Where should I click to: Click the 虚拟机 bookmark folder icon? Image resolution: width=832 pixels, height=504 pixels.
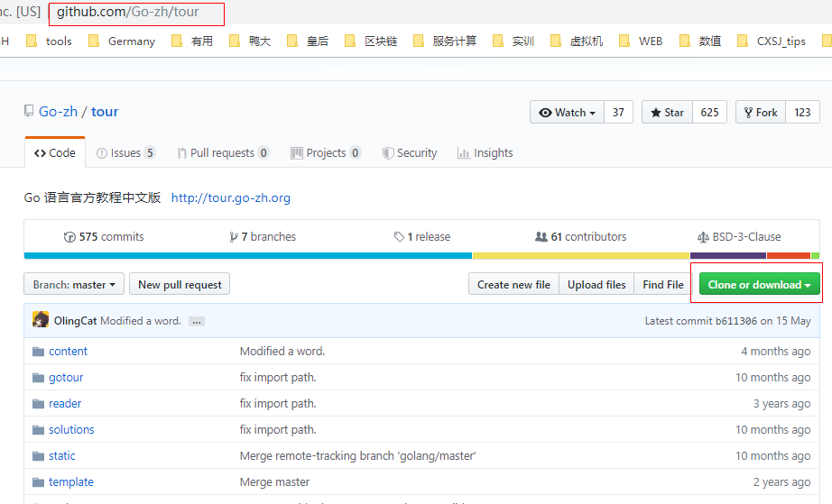[556, 41]
